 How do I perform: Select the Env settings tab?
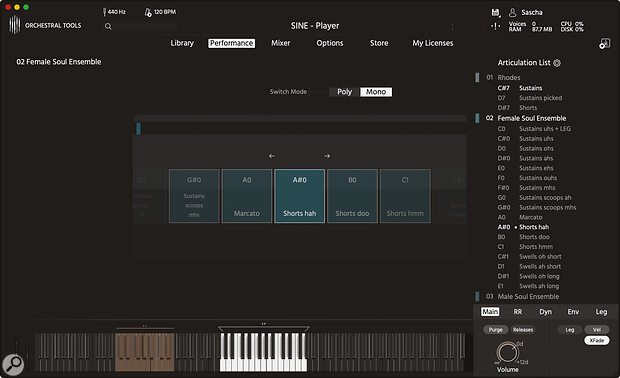pyautogui.click(x=573, y=312)
